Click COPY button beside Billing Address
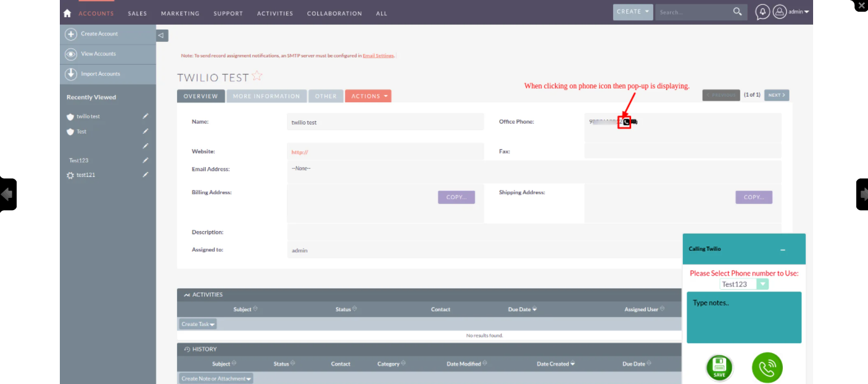Viewport: 868px width, 384px height. tap(457, 197)
